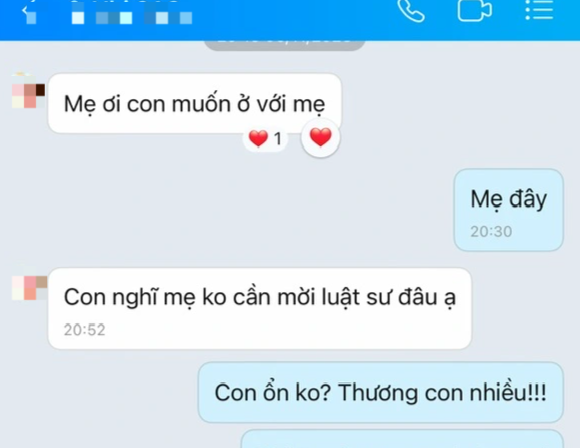Click the blurred status text under the contact name
The width and height of the screenshot is (580, 448).
[131, 18]
